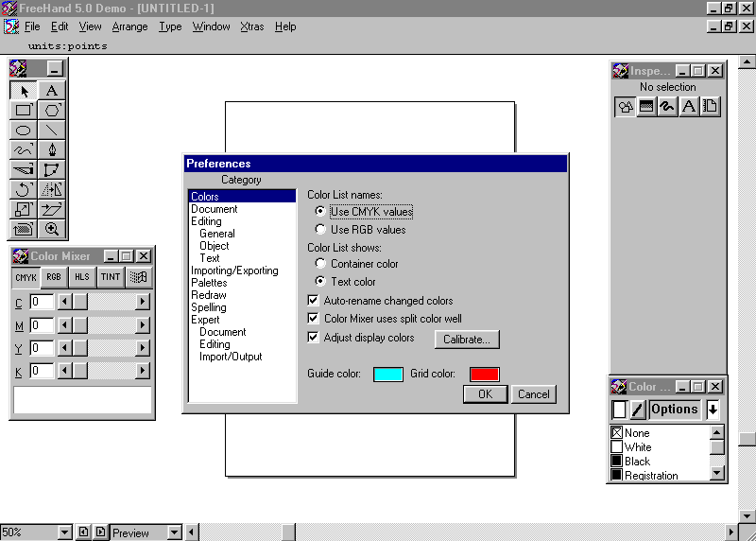Select the Zoom magnifier tool
The height and width of the screenshot is (541, 756).
(x=52, y=229)
